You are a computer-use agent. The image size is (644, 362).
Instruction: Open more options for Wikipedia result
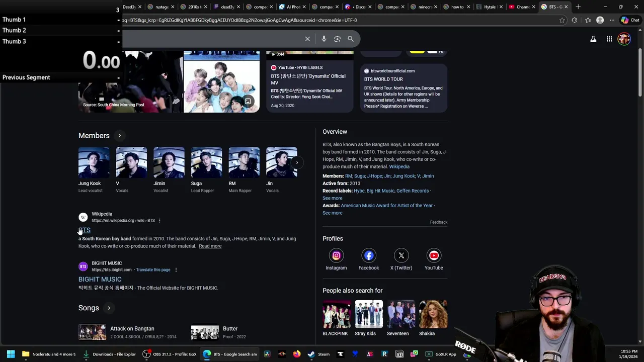[159, 221]
